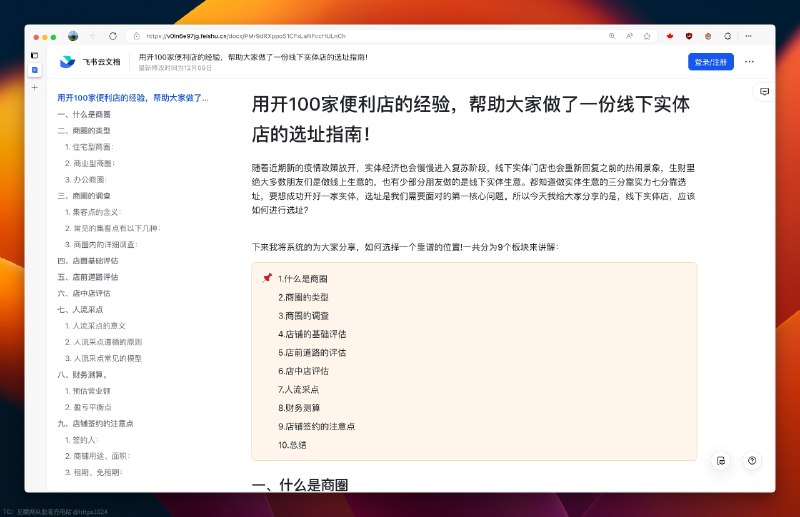Open outline entry 2. 人流采点遵循的原则
The height and width of the screenshot is (517, 800).
103,342
